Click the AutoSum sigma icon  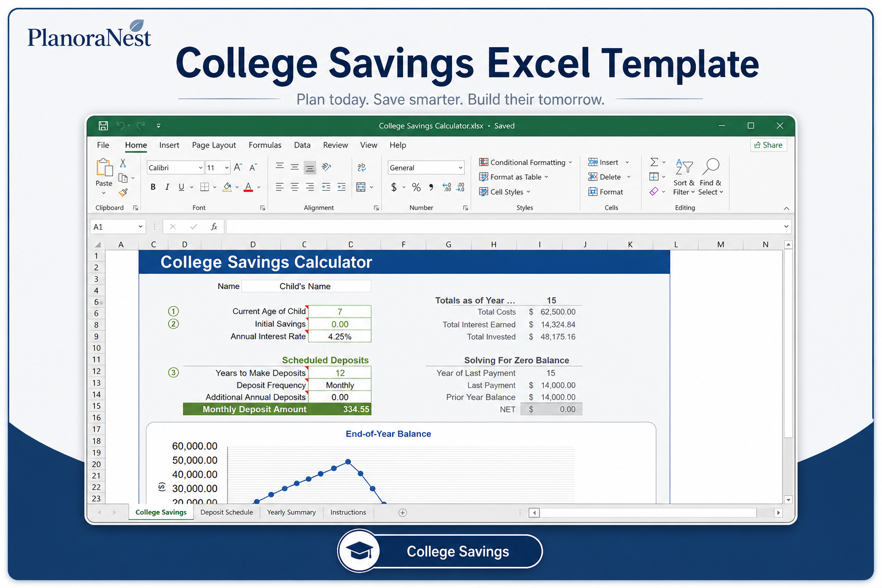click(654, 162)
